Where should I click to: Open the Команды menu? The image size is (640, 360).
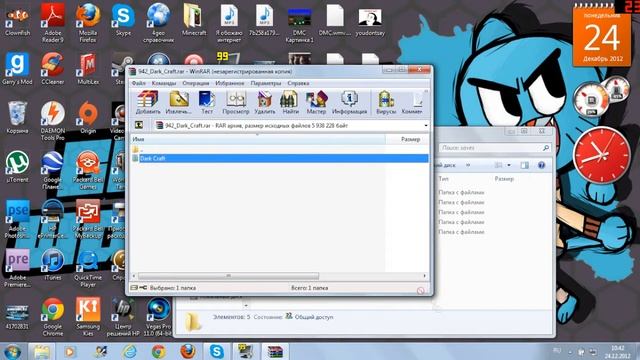tap(164, 83)
